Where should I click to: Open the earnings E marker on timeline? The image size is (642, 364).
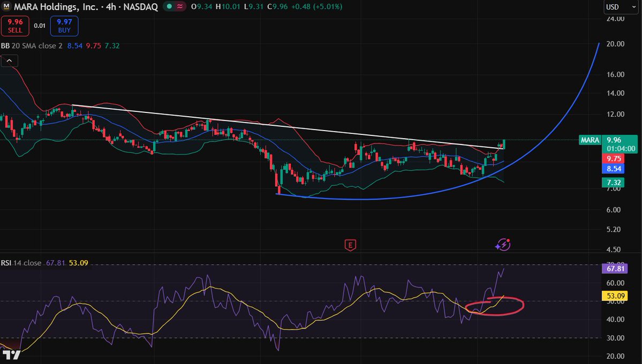tap(350, 245)
